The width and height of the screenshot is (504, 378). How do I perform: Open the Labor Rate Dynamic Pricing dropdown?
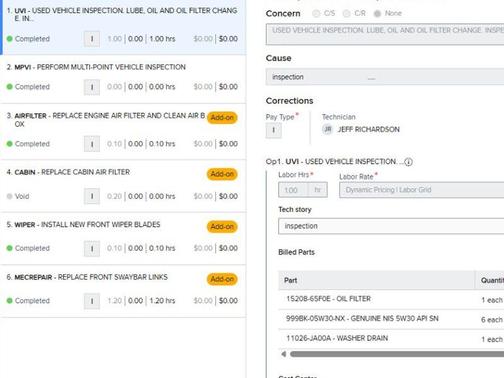click(422, 190)
